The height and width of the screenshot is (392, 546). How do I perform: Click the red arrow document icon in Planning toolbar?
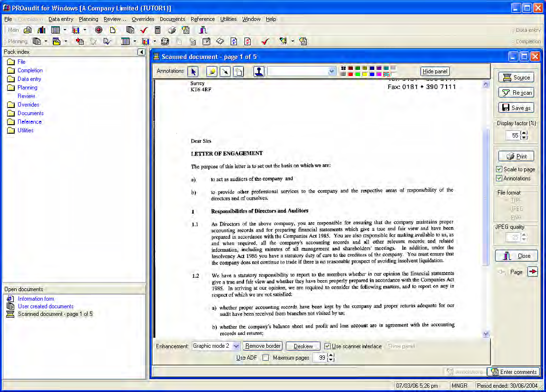80,41
